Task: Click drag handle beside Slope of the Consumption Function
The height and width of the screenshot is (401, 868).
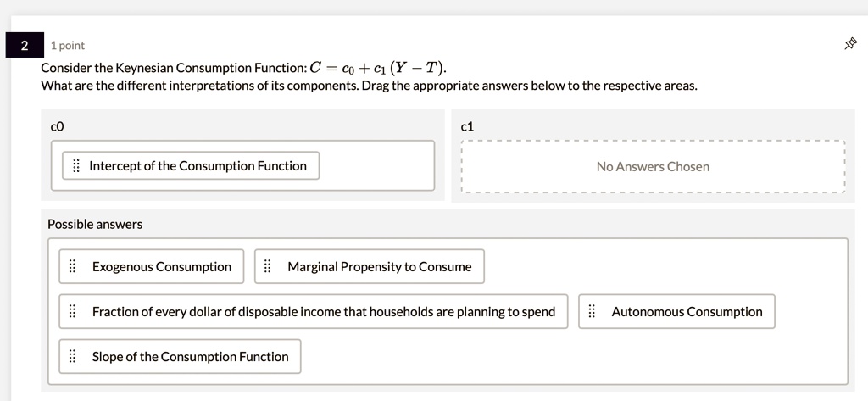Action: 73,357
